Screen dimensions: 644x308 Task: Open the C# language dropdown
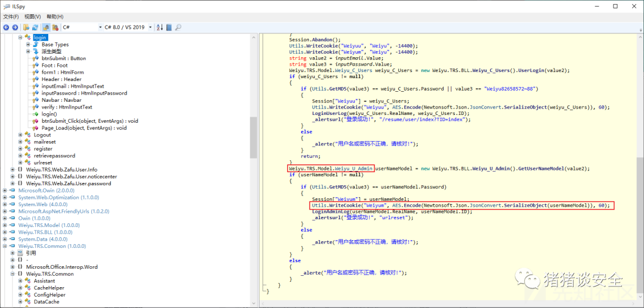click(82, 27)
